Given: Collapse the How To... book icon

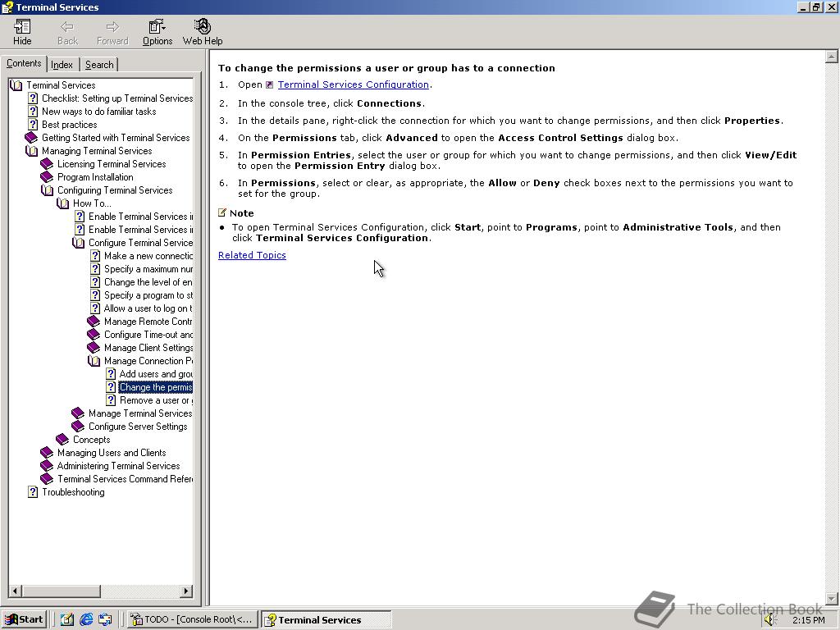Looking at the screenshot, I should [x=62, y=203].
